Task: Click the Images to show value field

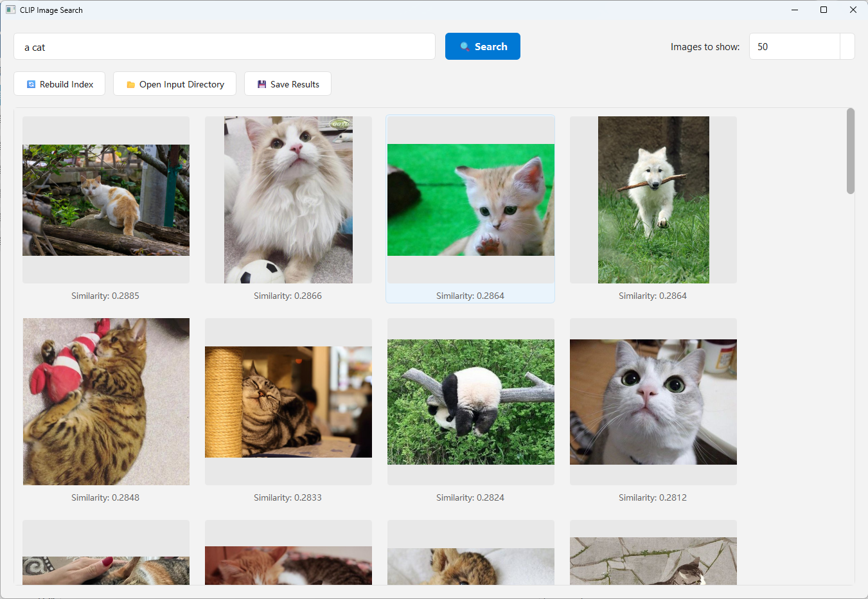Action: point(794,46)
